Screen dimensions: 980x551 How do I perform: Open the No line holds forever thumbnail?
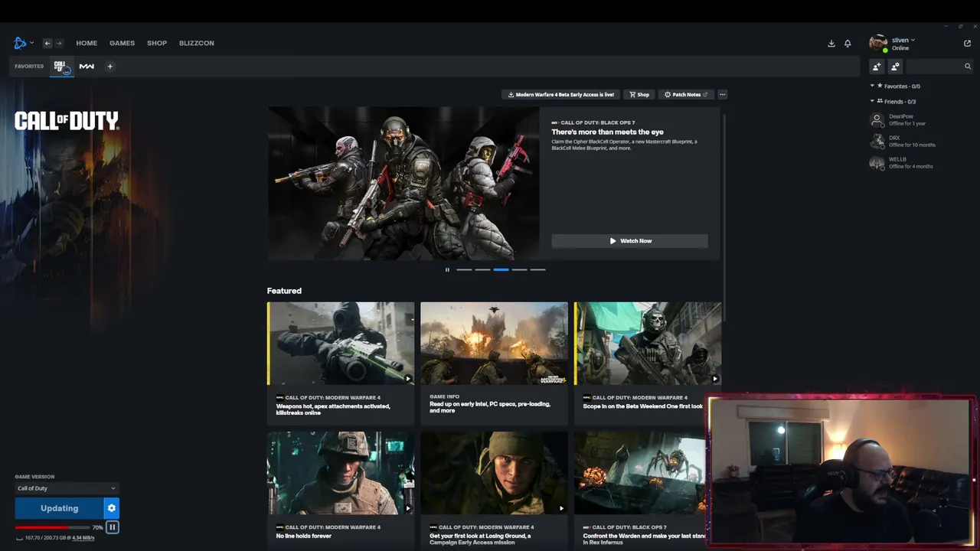pyautogui.click(x=341, y=473)
